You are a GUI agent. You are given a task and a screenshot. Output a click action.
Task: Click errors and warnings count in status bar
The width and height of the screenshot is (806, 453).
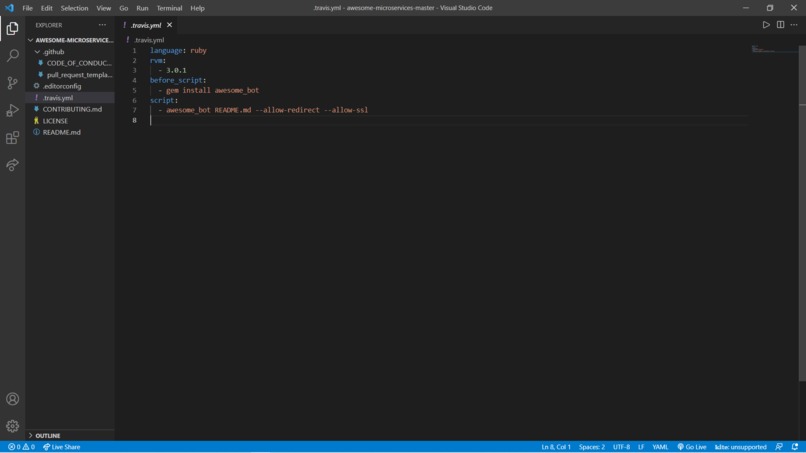22,447
